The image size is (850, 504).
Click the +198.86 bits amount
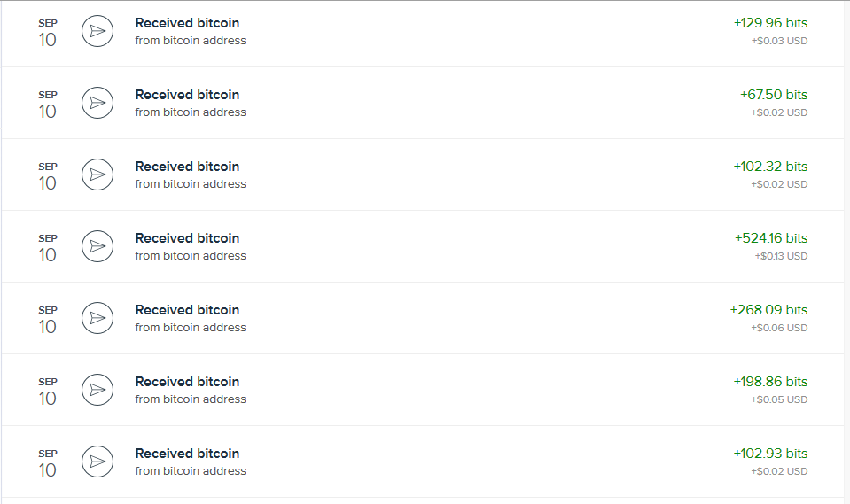[770, 382]
